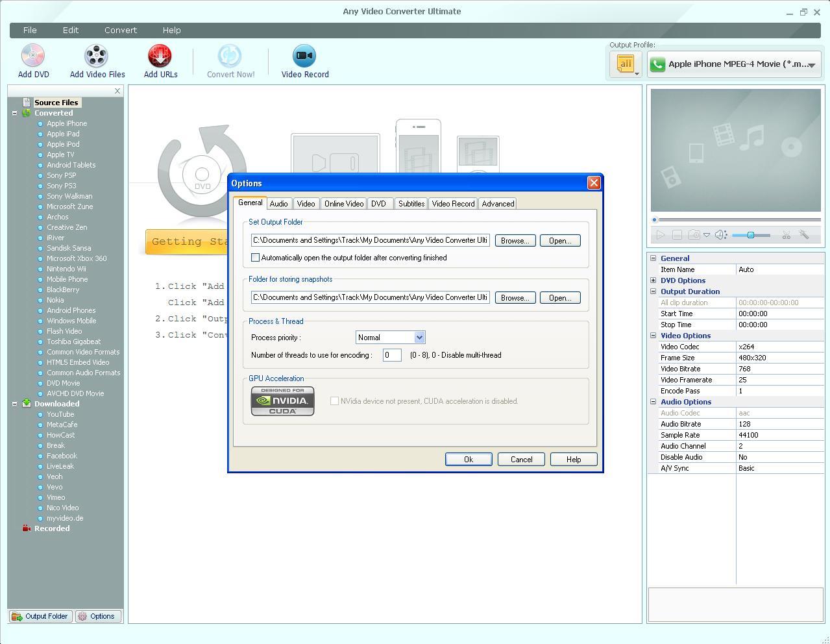Click the Video Record camera icon
830x644 pixels.
[304, 56]
